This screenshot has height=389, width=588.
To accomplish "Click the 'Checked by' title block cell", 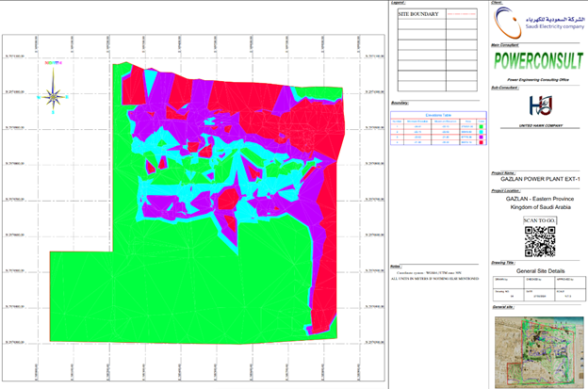I will click(539, 283).
